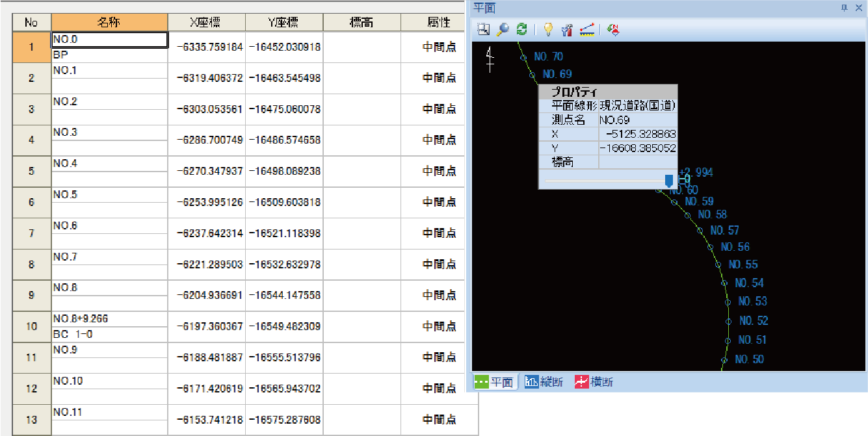868x436 pixels.
Task: Switch to the 横断 tab
Action: pos(594,382)
